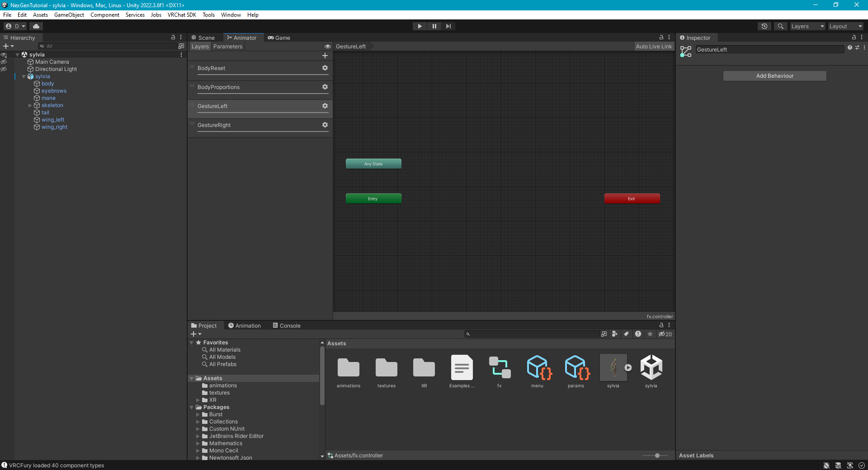Open Project create plus dropdown
Image resolution: width=868 pixels, height=470 pixels.
tap(196, 334)
